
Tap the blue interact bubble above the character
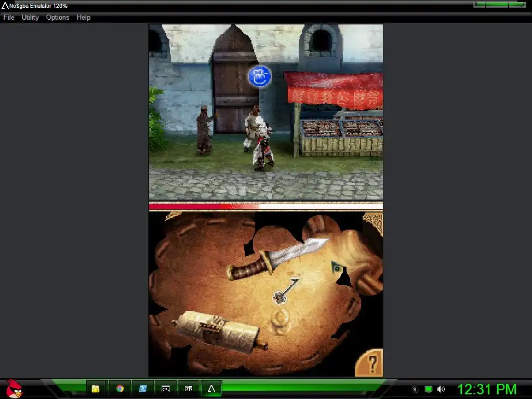click(260, 76)
